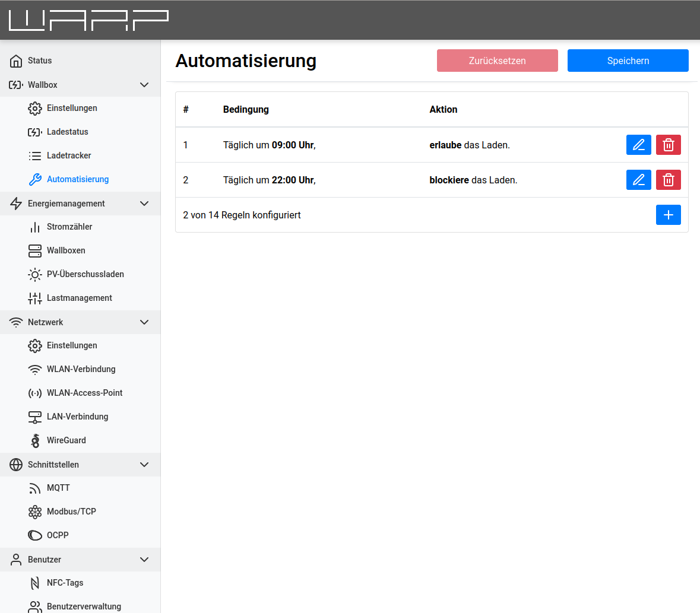Delete the 09:00 Uhr rule
700x613 pixels.
668,145
